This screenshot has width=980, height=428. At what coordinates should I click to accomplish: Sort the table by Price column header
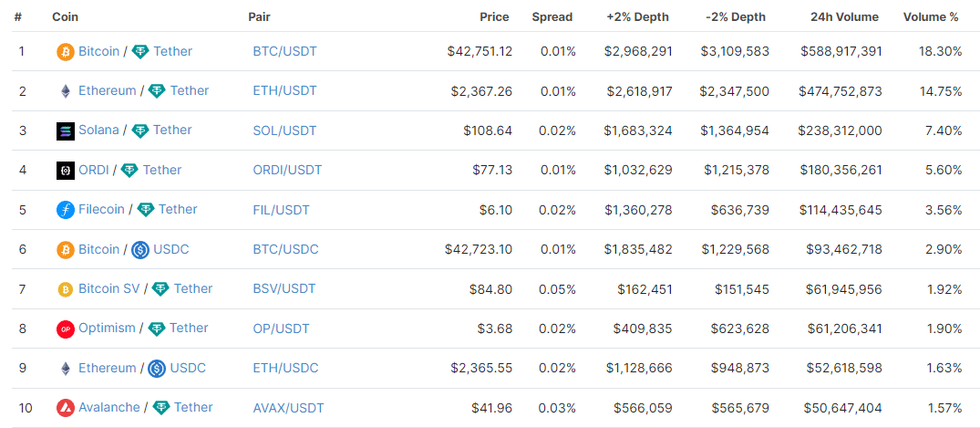(494, 16)
